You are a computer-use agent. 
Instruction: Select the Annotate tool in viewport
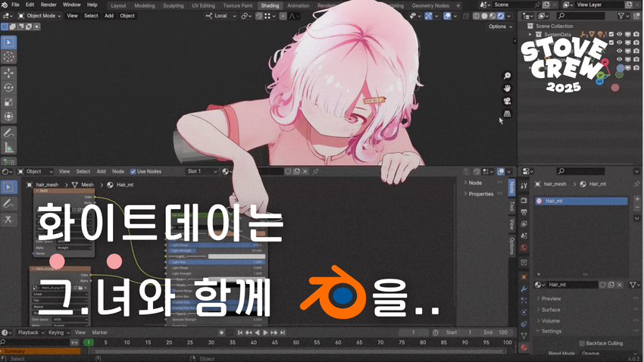pyautogui.click(x=8, y=133)
